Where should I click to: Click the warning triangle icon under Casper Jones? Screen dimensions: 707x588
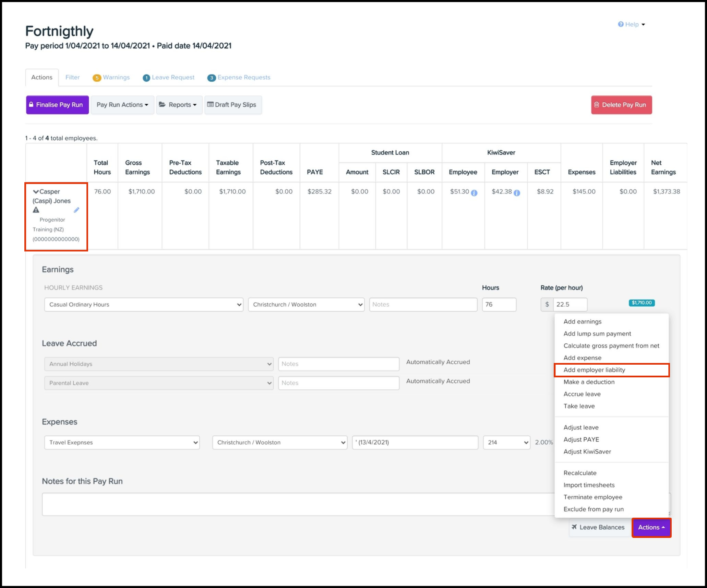pyautogui.click(x=36, y=210)
